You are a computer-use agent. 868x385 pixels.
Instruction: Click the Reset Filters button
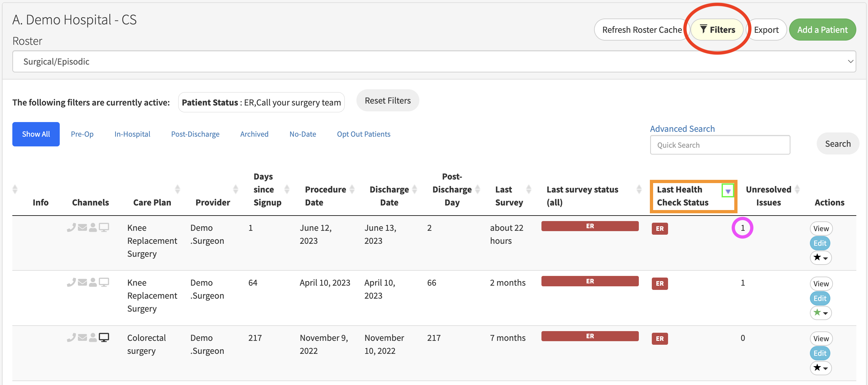(x=388, y=100)
